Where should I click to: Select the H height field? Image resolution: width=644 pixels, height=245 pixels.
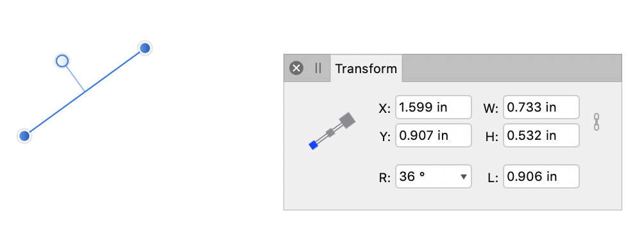point(541,135)
